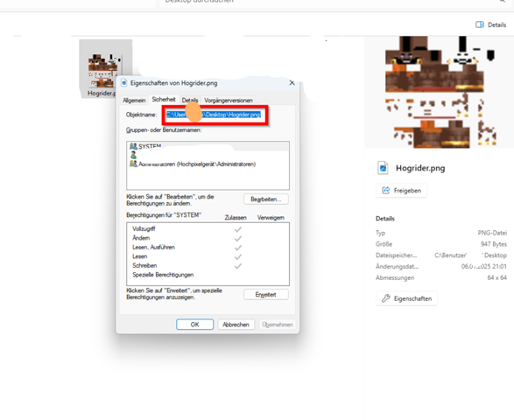Click the large Hogrider skin preview image
514x420 pixels.
(x=440, y=92)
